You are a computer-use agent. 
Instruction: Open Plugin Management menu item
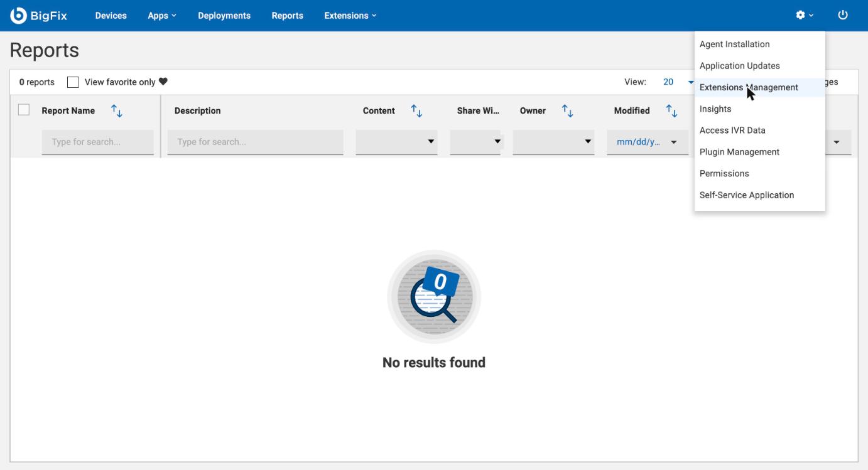click(x=759, y=152)
